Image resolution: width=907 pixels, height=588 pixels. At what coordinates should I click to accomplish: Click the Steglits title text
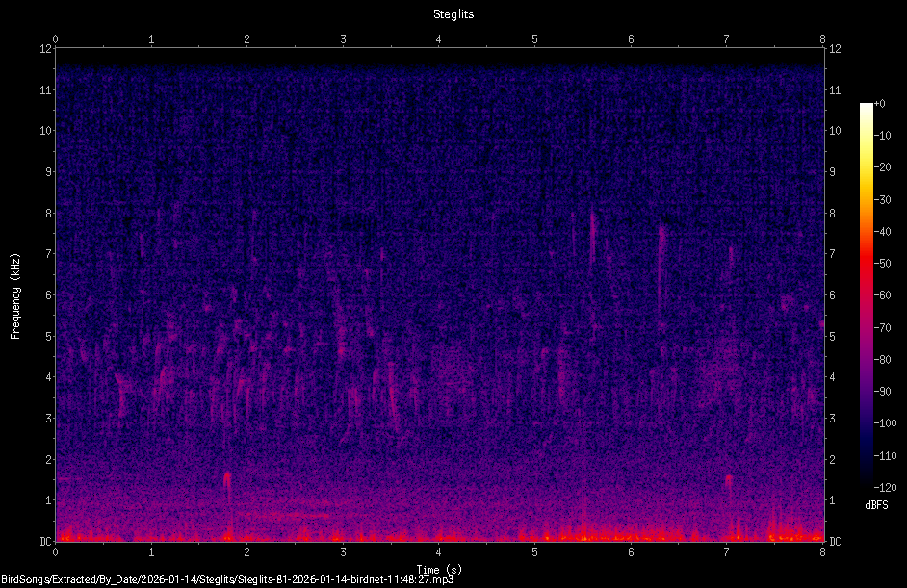tap(453, 14)
